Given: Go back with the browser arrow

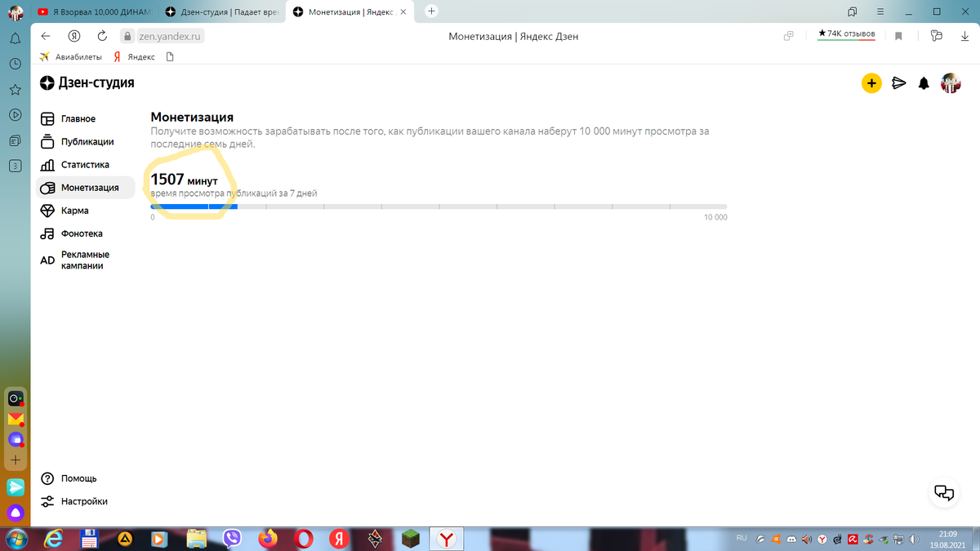Looking at the screenshot, I should coord(46,36).
